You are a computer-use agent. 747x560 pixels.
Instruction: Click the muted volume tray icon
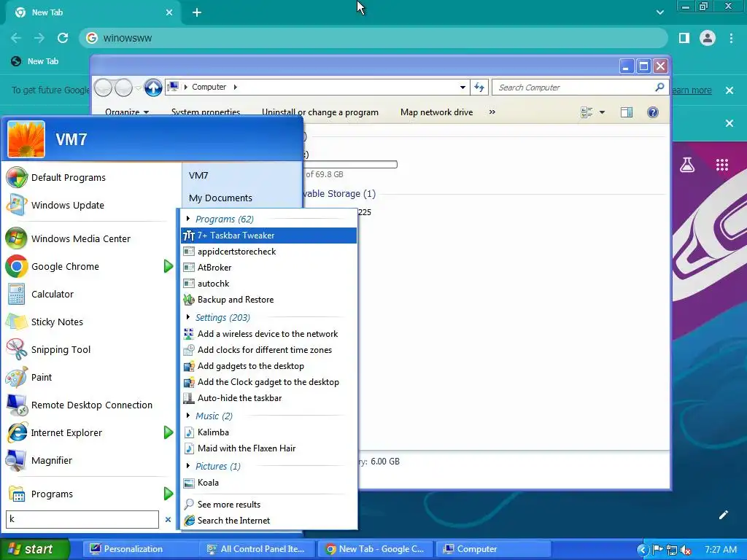[x=686, y=550]
